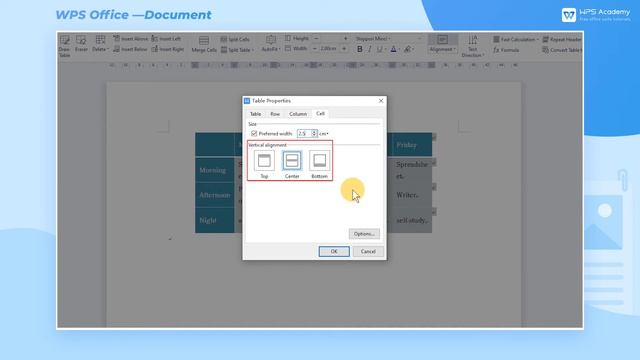This screenshot has width=640, height=360.
Task: Click the WPS Academy logo
Action: pos(596,15)
